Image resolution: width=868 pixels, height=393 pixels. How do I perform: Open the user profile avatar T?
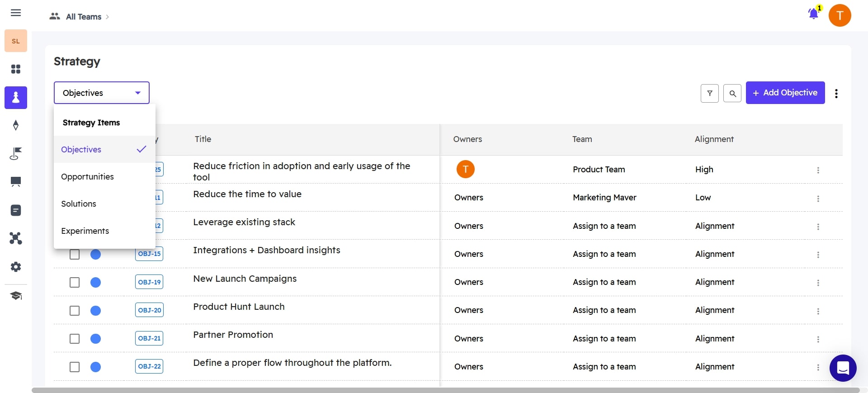[840, 15]
